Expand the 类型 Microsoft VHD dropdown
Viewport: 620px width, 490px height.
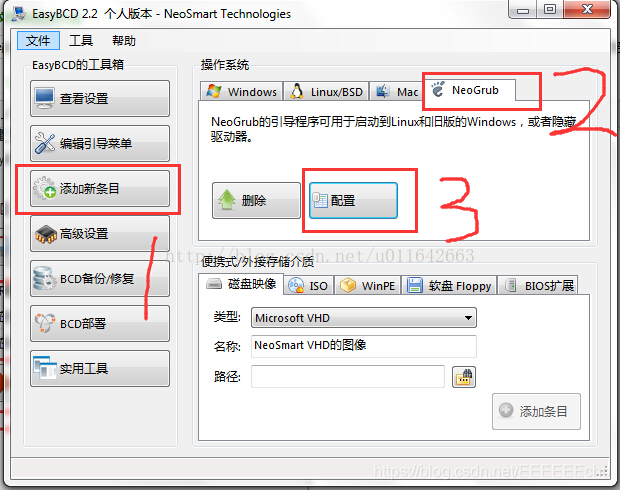coord(364,318)
